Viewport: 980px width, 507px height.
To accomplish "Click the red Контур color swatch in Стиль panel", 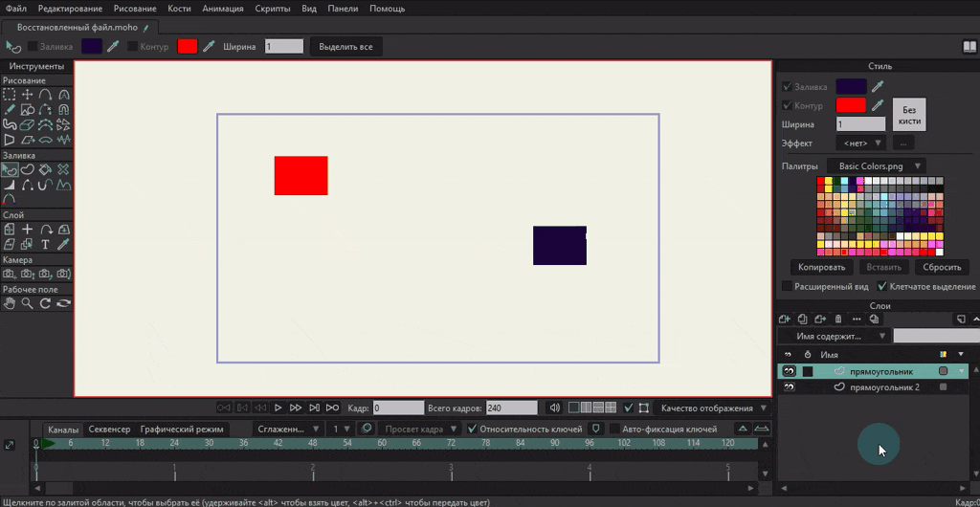I will coord(851,105).
